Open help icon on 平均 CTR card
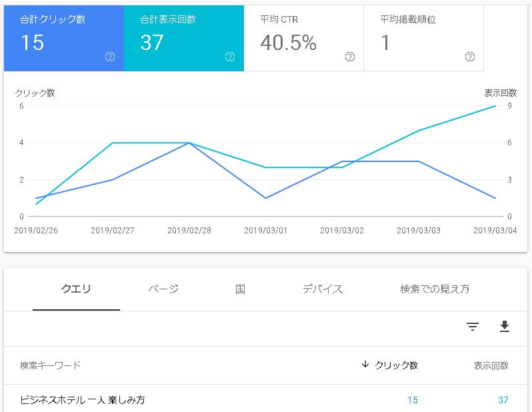Screen dimensions: 532x412 tap(350, 57)
